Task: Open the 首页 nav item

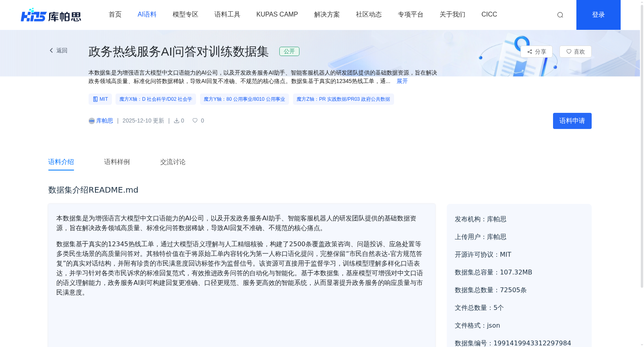Action: 115,15
